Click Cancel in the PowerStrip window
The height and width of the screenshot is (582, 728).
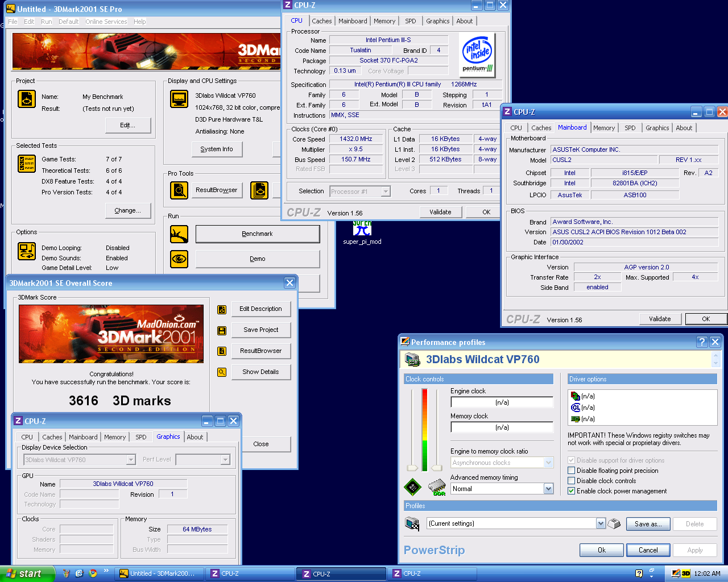(x=648, y=550)
